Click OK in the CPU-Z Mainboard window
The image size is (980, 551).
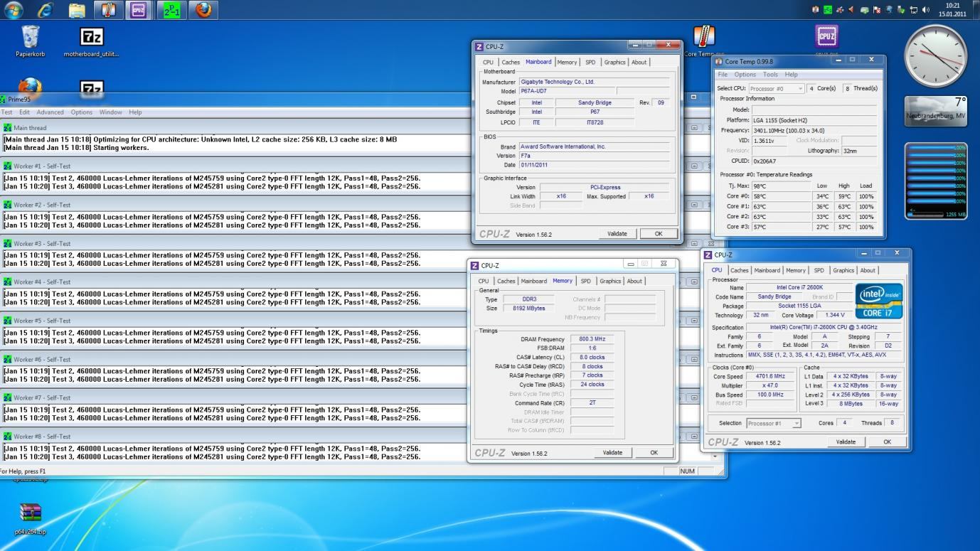pos(659,234)
